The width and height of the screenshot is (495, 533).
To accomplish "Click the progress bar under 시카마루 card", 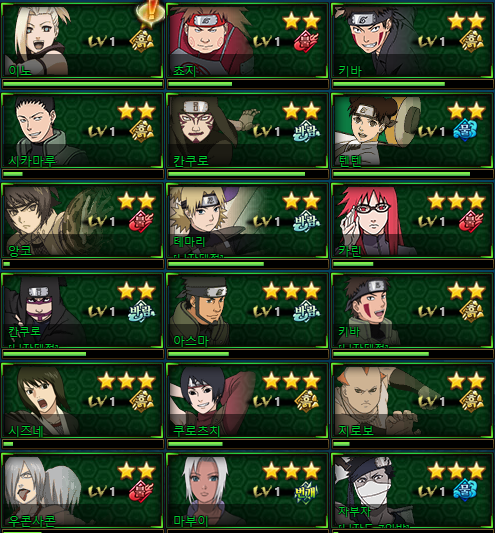I will [x=83, y=174].
